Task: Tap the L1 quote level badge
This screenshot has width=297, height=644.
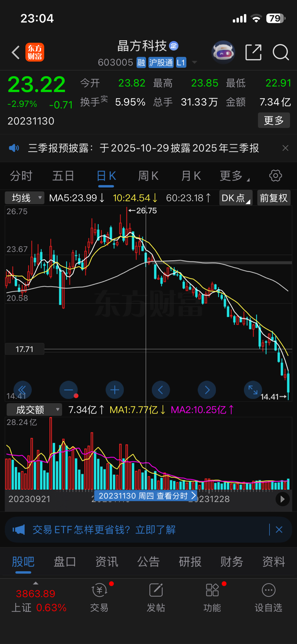Action: click(x=181, y=62)
